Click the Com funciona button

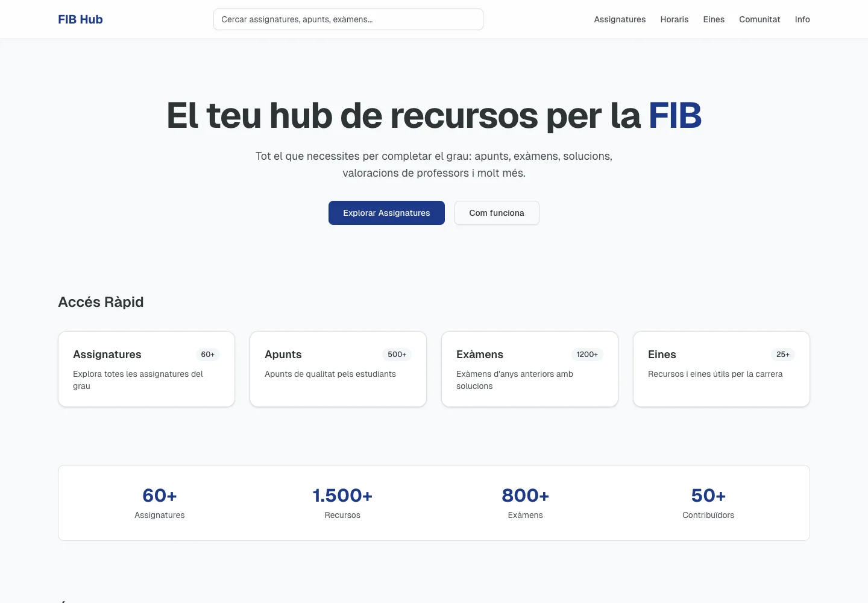(497, 213)
